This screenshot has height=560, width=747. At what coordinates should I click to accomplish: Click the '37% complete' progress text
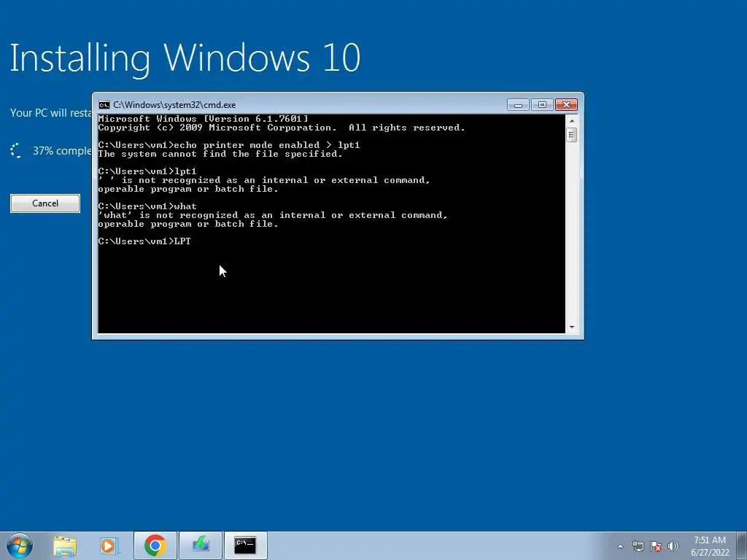coord(62,151)
